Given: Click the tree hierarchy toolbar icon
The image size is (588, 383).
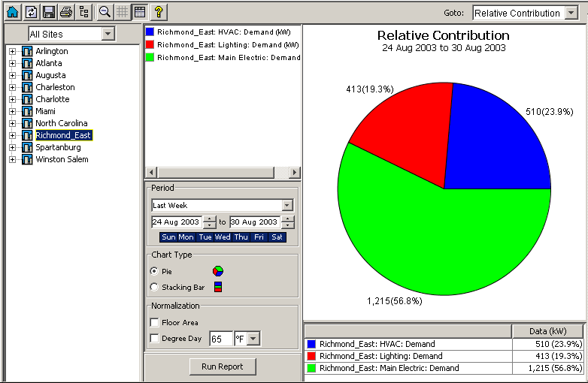Looking at the screenshot, I should 83,12.
